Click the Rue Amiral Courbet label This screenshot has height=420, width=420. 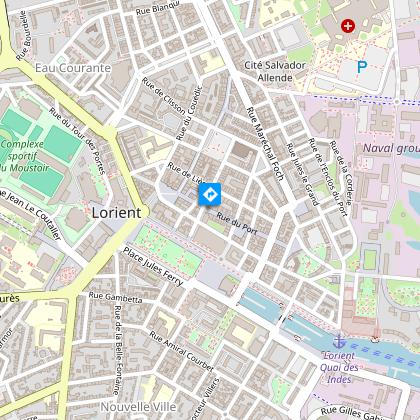click(x=181, y=351)
